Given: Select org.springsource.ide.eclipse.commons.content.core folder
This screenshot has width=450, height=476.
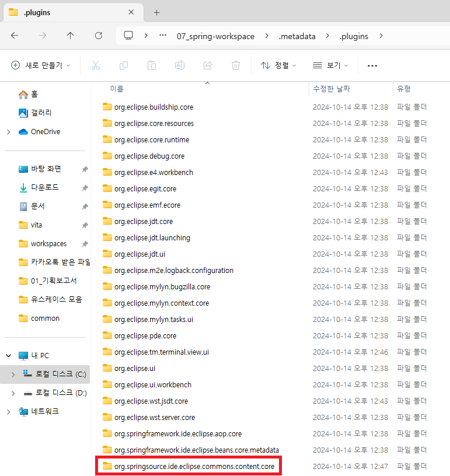Looking at the screenshot, I should (189, 466).
